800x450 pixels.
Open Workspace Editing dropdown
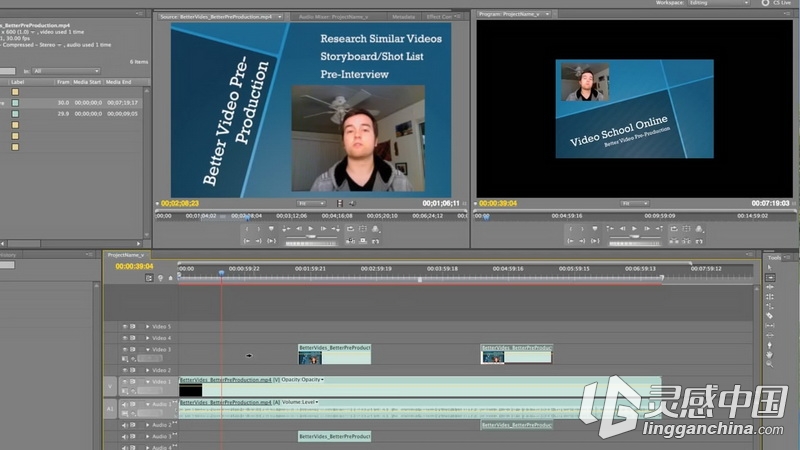(x=718, y=3)
